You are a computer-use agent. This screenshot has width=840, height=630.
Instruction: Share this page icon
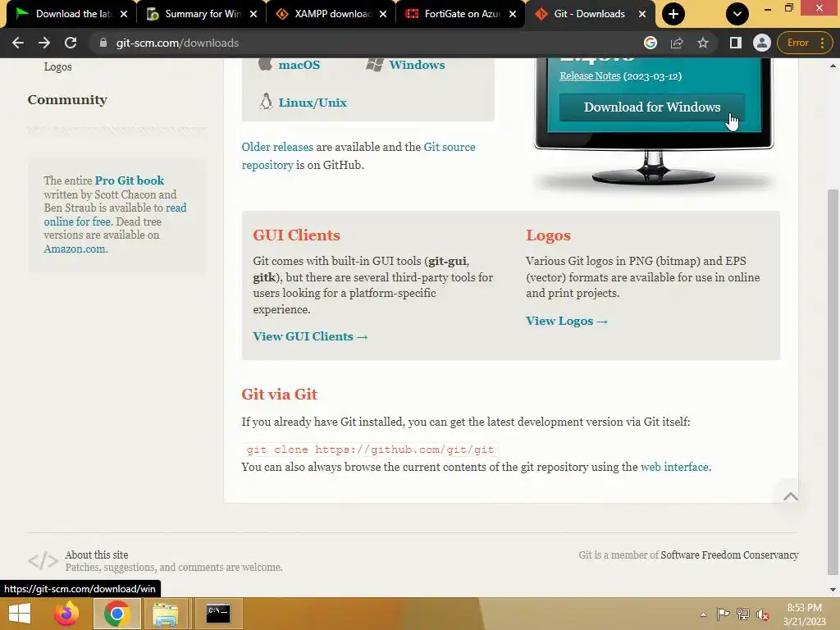point(677,43)
